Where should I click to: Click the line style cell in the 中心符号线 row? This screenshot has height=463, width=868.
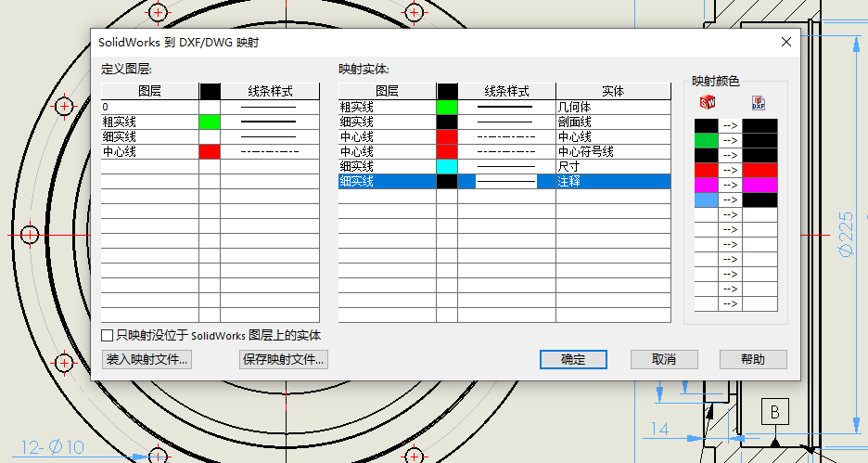point(506,152)
